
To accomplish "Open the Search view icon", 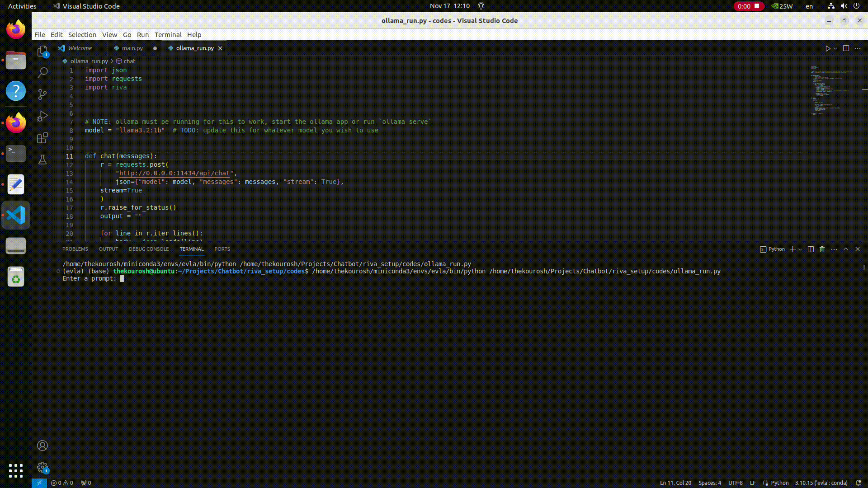I will click(42, 72).
